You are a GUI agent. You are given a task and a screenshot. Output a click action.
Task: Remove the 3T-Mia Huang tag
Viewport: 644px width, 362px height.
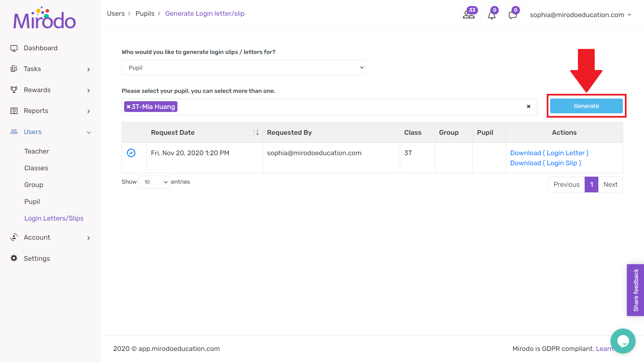point(128,107)
